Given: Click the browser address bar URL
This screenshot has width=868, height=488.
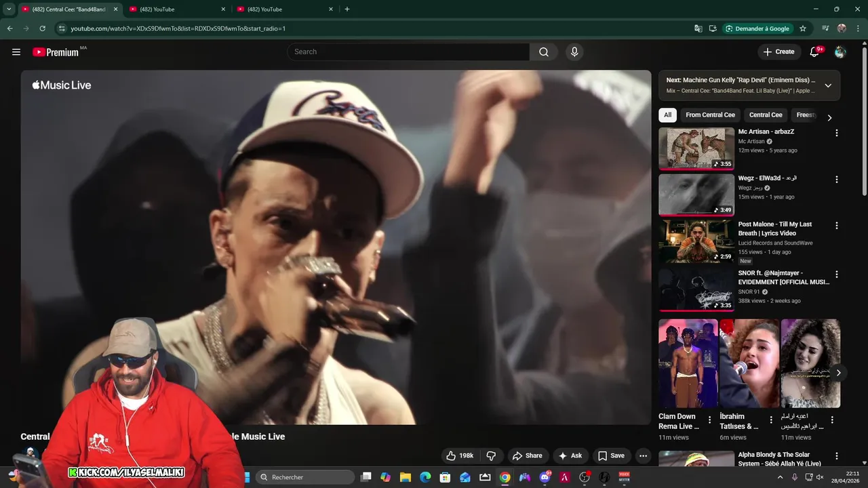Looking at the screenshot, I should click(x=178, y=28).
